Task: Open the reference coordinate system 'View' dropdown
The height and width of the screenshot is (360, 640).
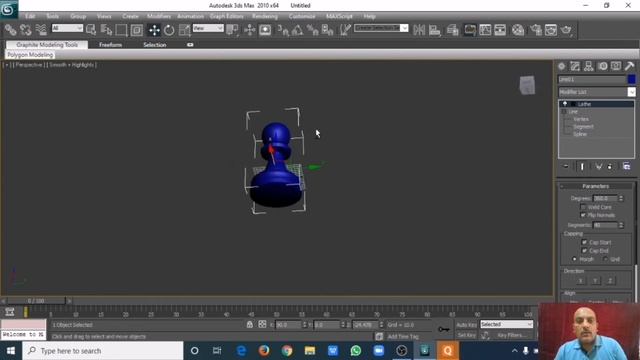Action: pyautogui.click(x=208, y=28)
